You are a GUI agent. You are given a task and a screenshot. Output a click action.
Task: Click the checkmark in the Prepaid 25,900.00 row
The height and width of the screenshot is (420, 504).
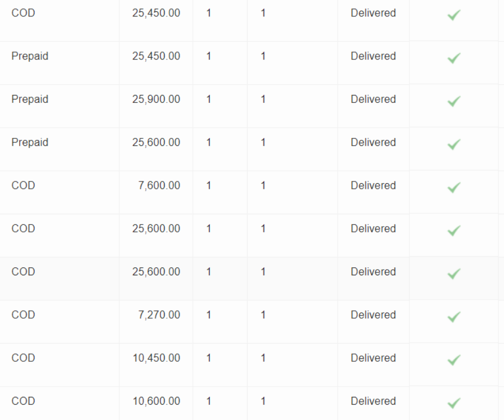pyautogui.click(x=454, y=101)
